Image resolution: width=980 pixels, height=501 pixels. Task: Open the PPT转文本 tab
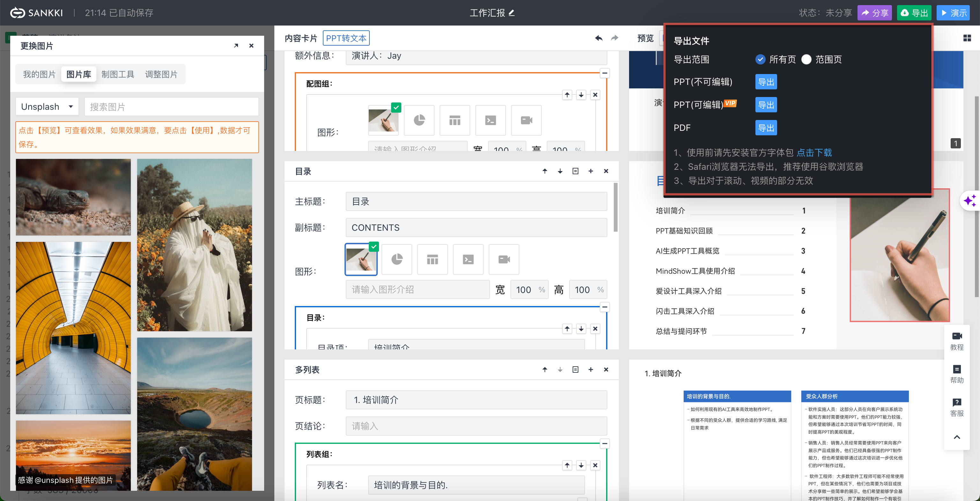pos(346,38)
